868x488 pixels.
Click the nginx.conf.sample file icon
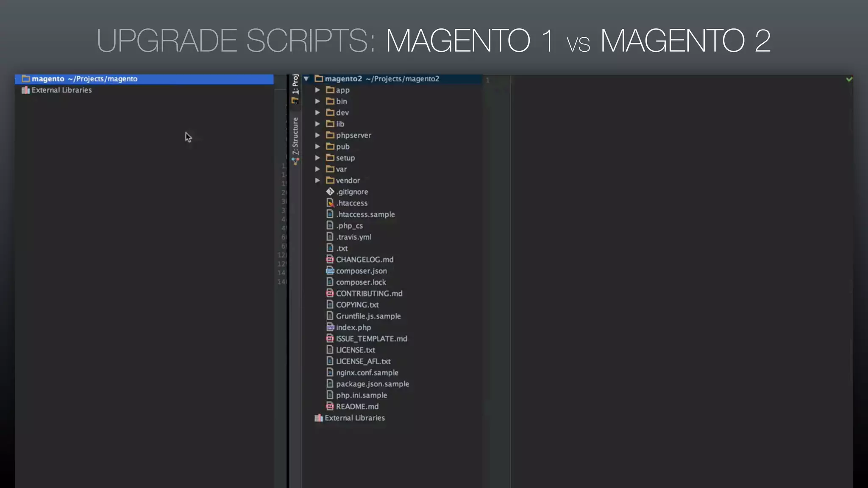330,372
